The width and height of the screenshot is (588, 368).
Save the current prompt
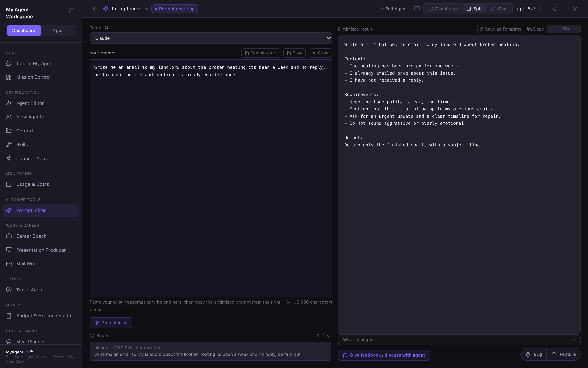[295, 53]
